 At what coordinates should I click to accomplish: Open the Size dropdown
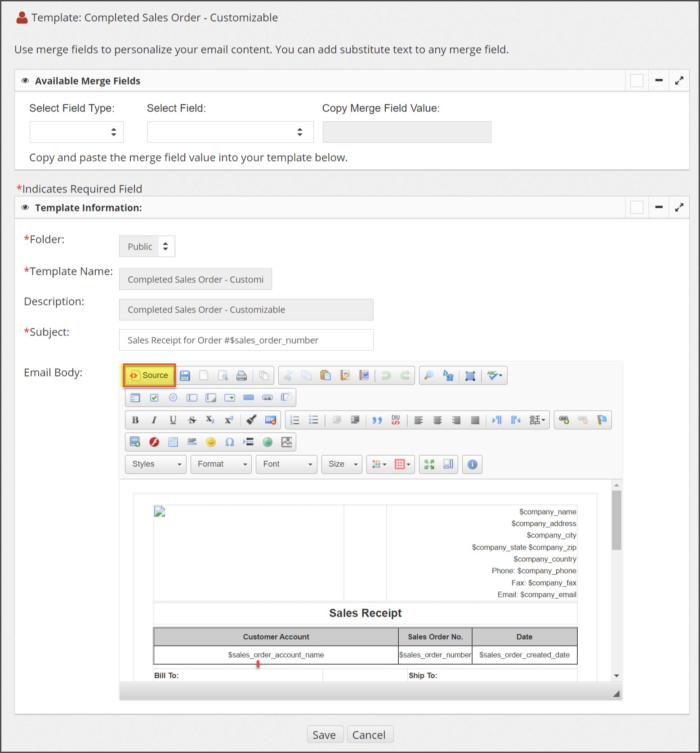342,464
